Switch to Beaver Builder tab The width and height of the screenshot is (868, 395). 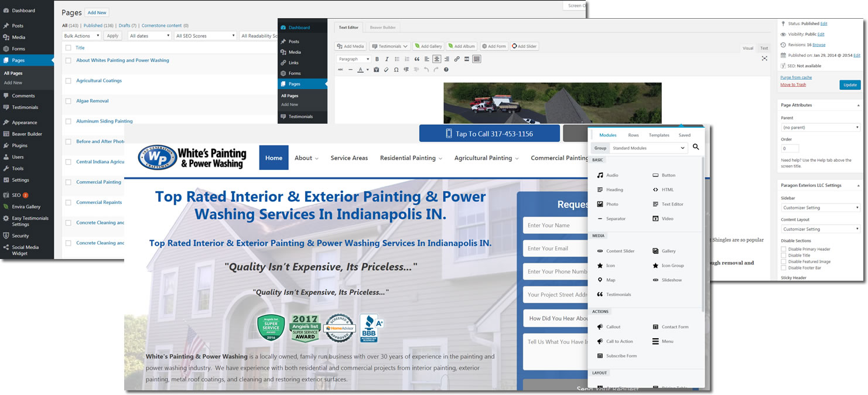click(382, 28)
